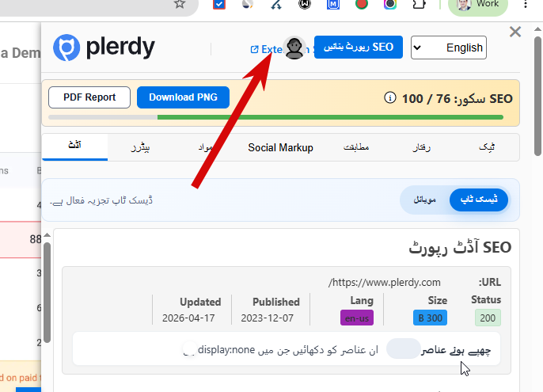The height and width of the screenshot is (392, 543).
Task: Select ڈیسک ٹاپ (Desktop) analysis mode
Action: (479, 200)
